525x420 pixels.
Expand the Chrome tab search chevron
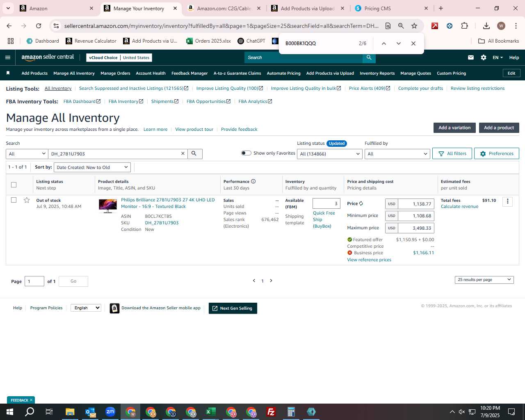8,8
